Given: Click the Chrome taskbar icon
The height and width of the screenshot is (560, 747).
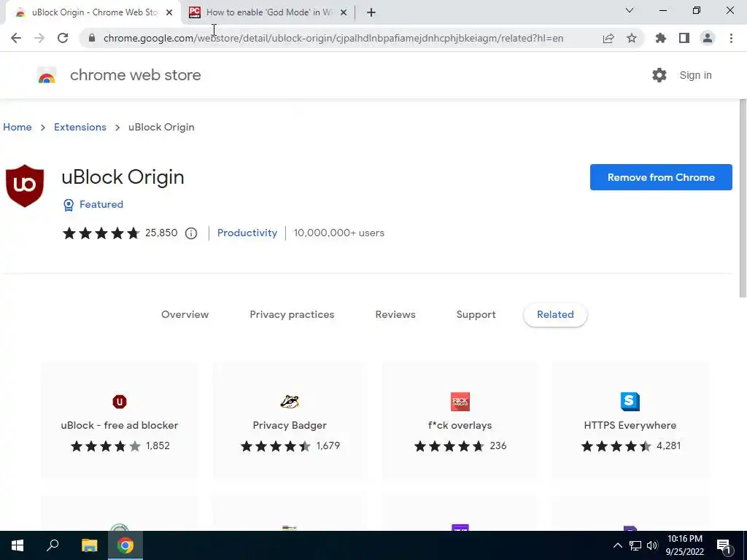Looking at the screenshot, I should point(125,545).
